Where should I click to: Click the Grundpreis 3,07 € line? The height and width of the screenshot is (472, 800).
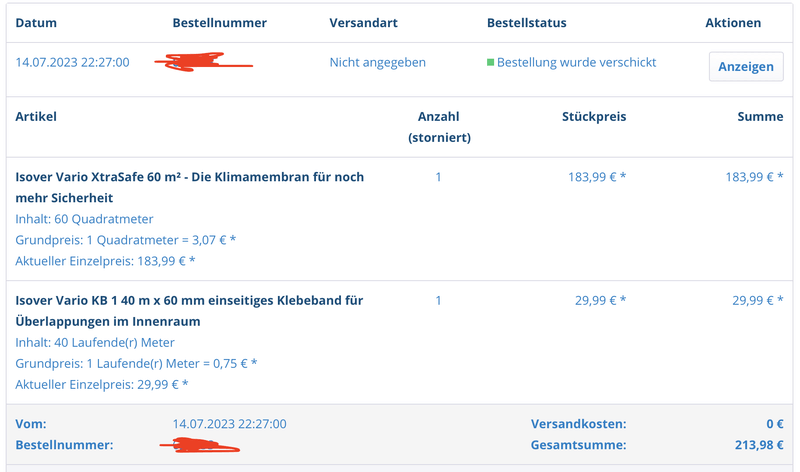coord(126,240)
